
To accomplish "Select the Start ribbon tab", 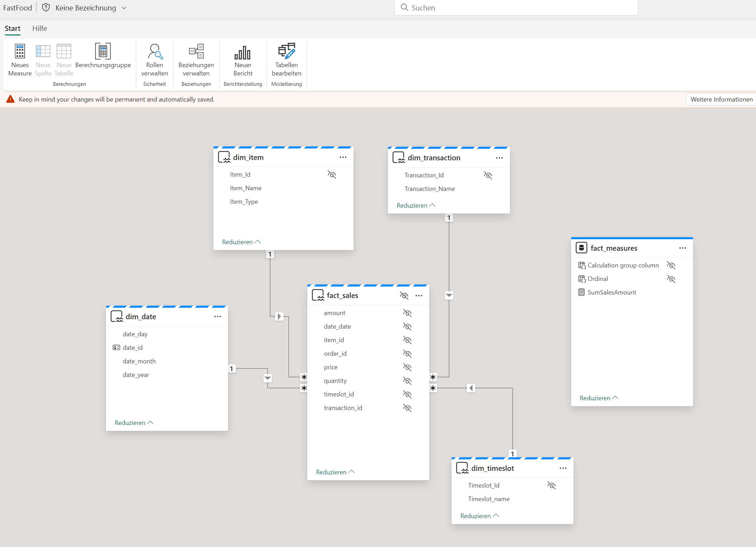I will click(13, 29).
